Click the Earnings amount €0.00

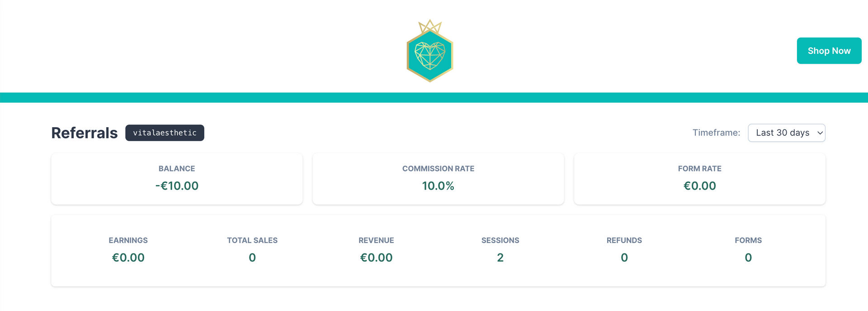tap(128, 258)
